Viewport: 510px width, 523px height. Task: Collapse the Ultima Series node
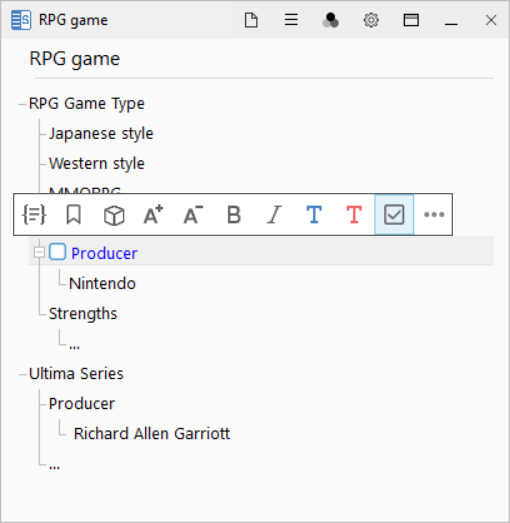pos(22,375)
